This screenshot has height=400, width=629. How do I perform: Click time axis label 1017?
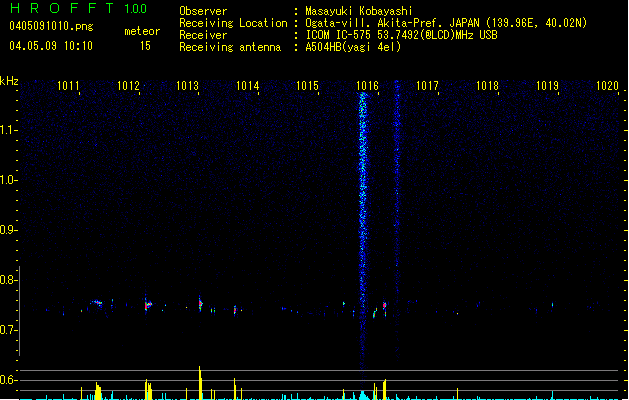(x=427, y=86)
